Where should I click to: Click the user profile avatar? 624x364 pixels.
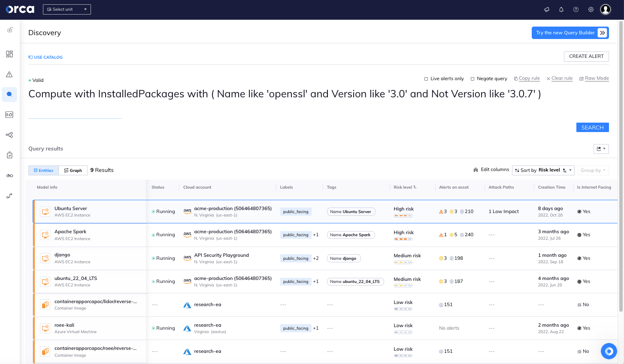pos(606,9)
